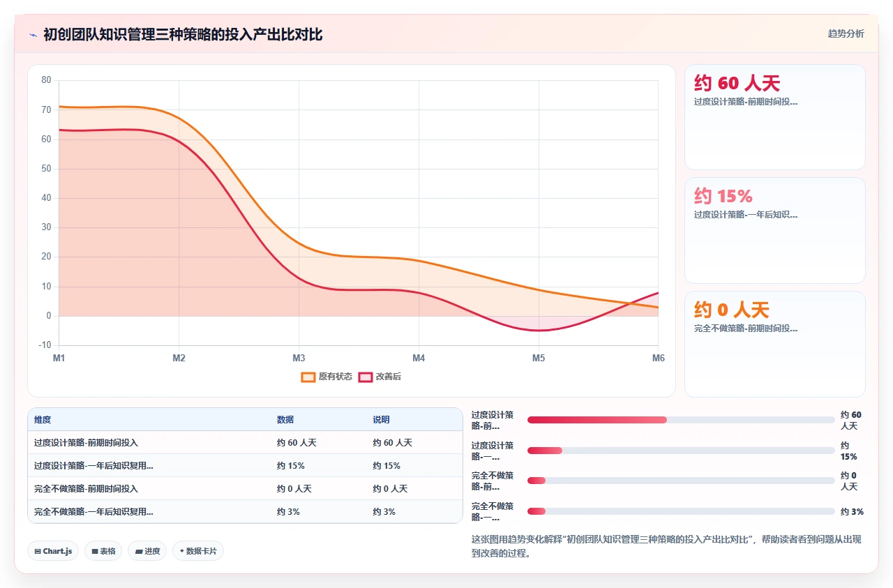This screenshot has width=893, height=588.
Task: Click the M4 x-axis label
Action: click(419, 358)
